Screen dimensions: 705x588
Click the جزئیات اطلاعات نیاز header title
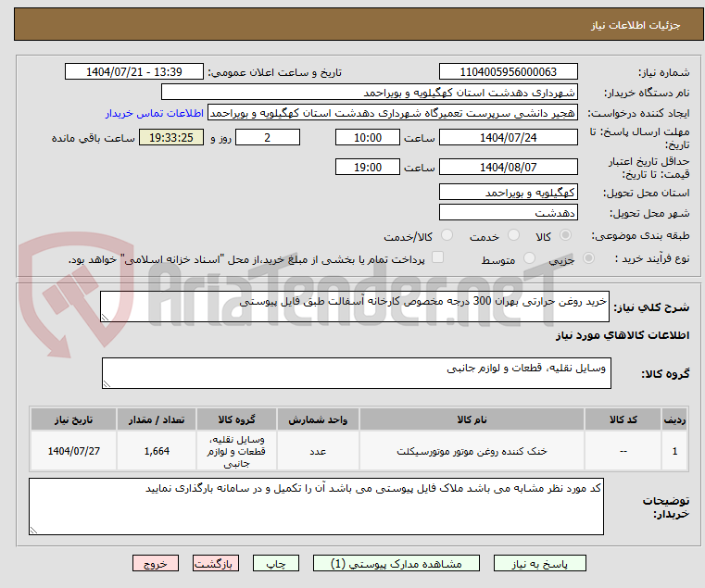[636, 25]
